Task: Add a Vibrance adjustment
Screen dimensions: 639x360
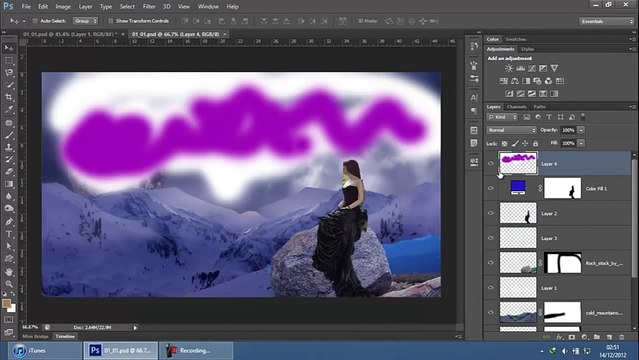Action: [x=554, y=68]
